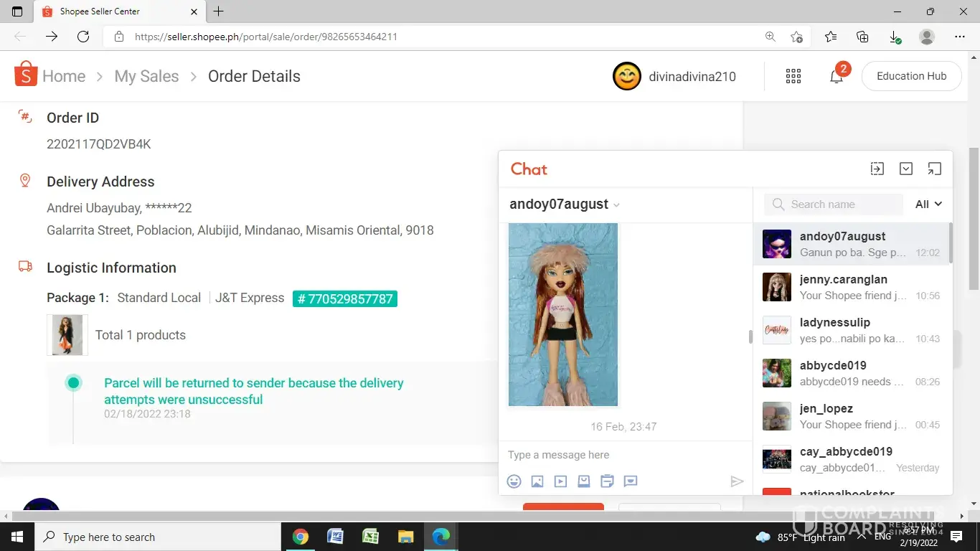The height and width of the screenshot is (551, 980).
Task: Open the apps grid menu icon
Action: coord(793,76)
